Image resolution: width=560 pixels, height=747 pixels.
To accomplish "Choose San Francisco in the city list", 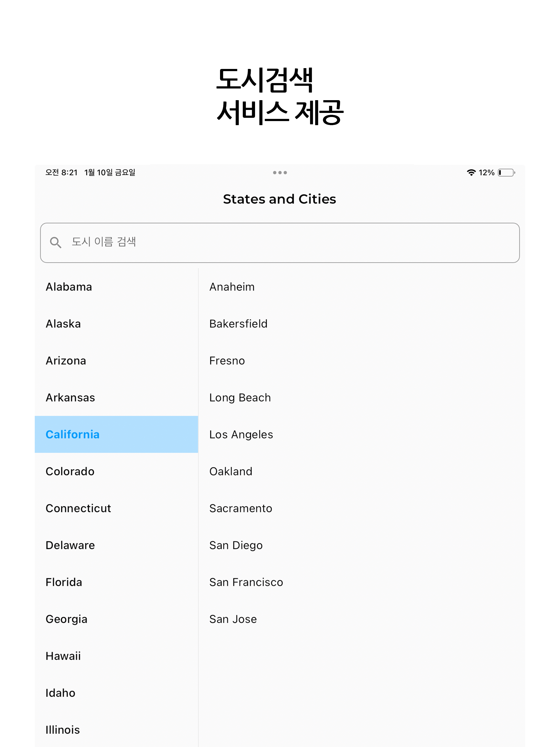I will [x=362, y=582].
